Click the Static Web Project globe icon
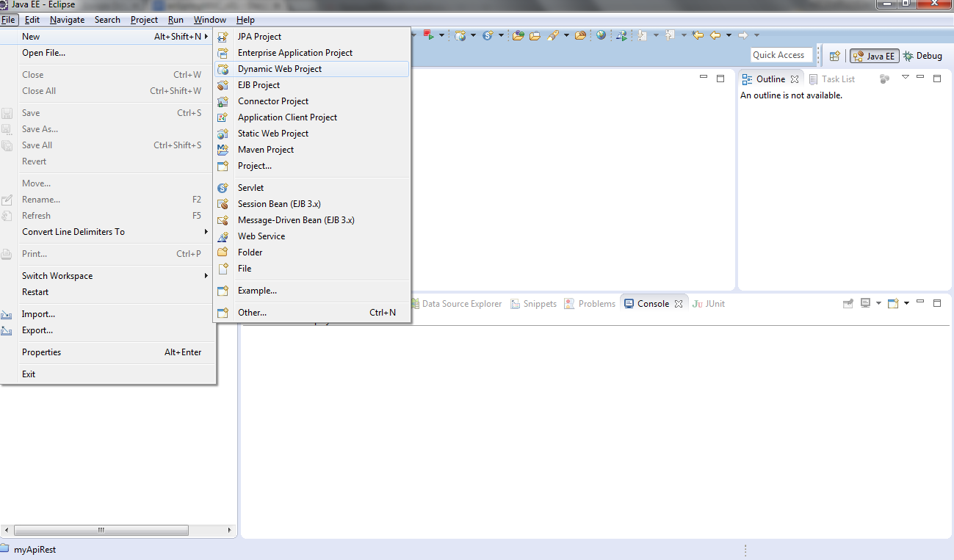The height and width of the screenshot is (560, 954). pos(223,134)
